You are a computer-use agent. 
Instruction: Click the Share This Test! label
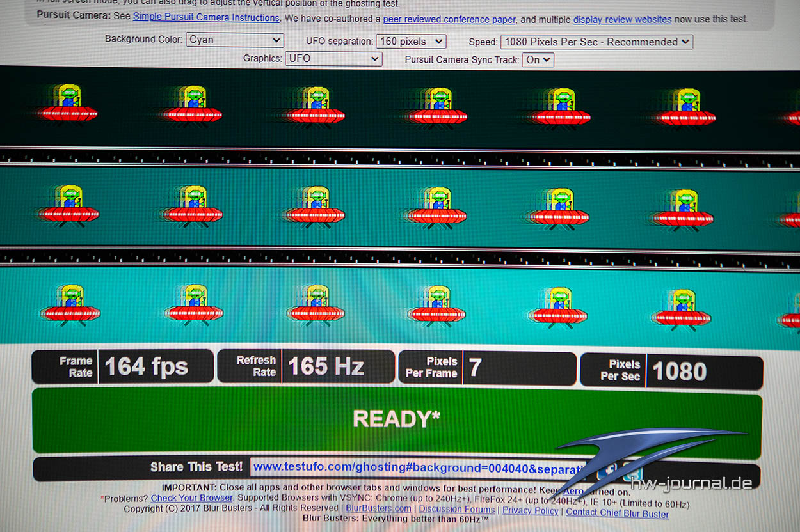click(x=196, y=467)
